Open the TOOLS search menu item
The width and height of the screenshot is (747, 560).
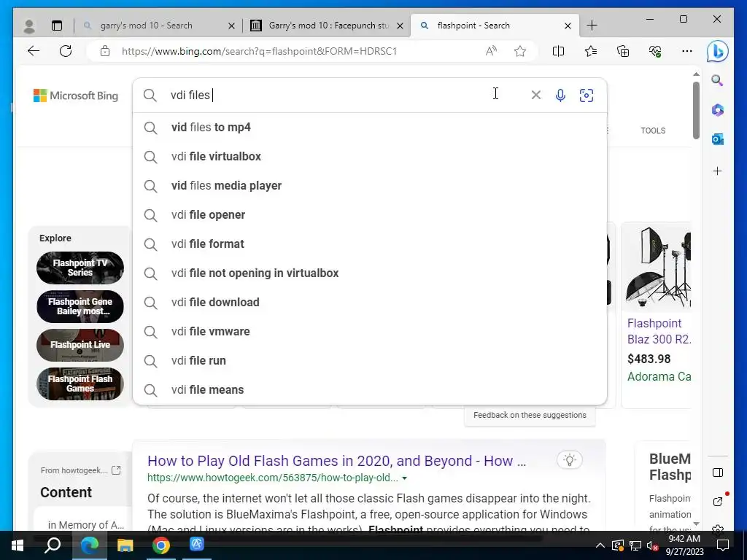pyautogui.click(x=653, y=131)
